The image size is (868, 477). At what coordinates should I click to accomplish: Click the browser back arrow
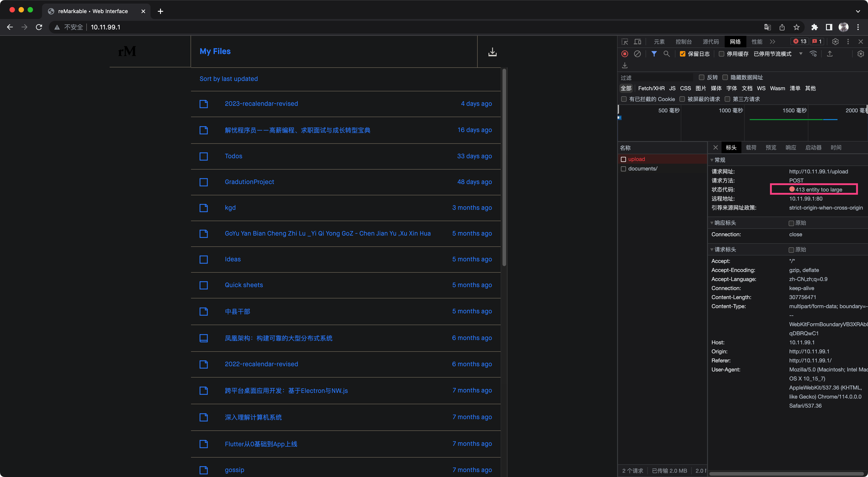[10, 27]
